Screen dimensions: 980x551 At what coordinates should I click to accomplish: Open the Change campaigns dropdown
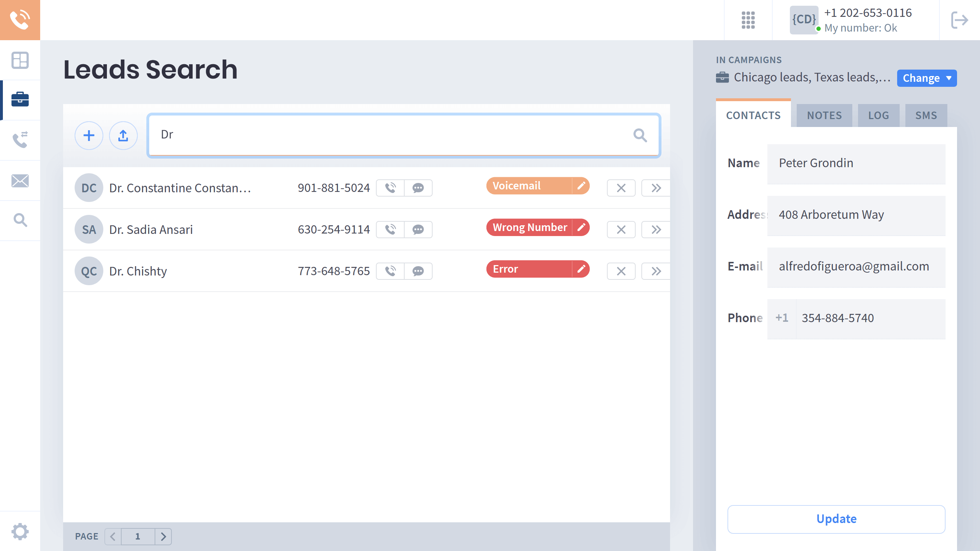(927, 78)
